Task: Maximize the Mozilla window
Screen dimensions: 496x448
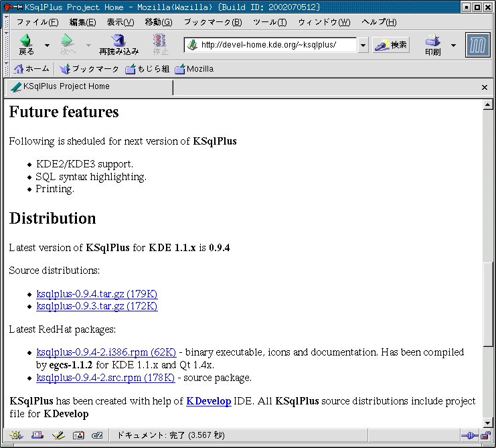Action: tap(478, 7)
